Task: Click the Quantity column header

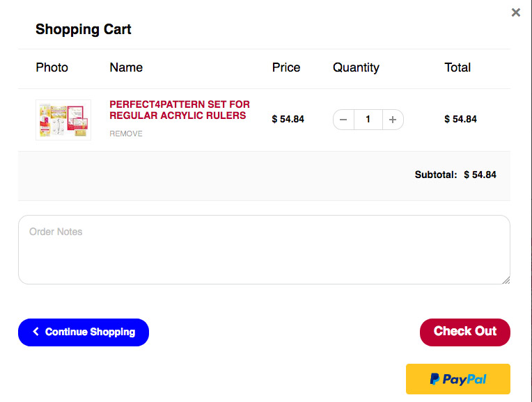Action: (356, 67)
